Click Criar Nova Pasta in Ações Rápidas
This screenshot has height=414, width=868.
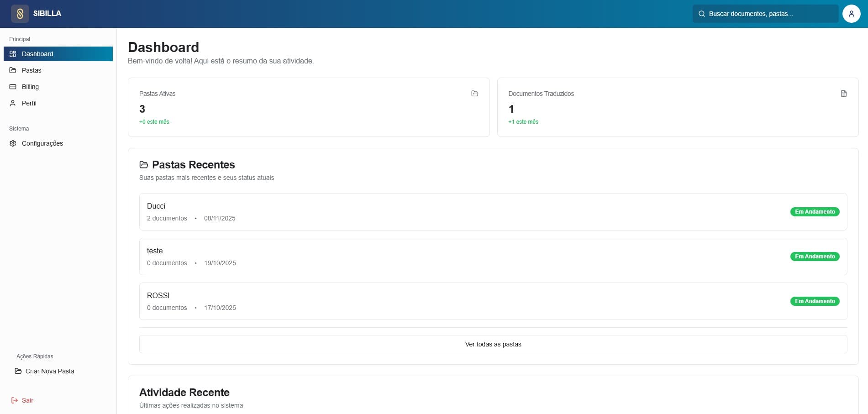(x=50, y=371)
